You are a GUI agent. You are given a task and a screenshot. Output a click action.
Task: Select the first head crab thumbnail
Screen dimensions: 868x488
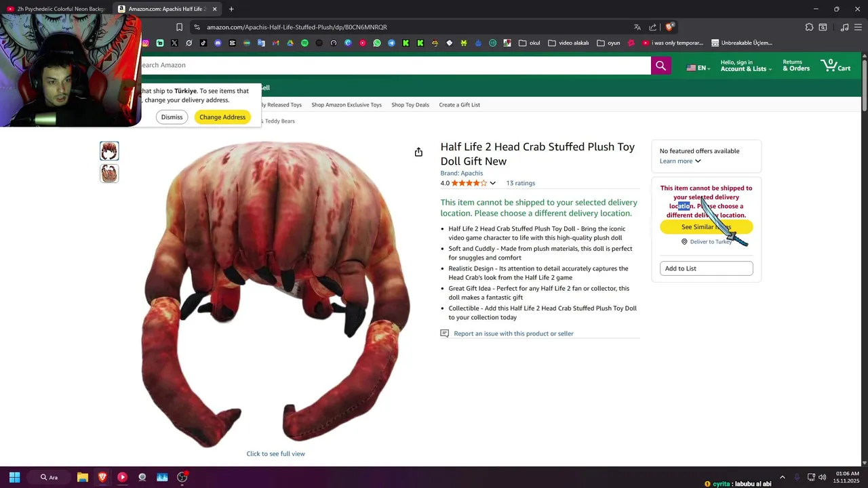click(x=109, y=151)
